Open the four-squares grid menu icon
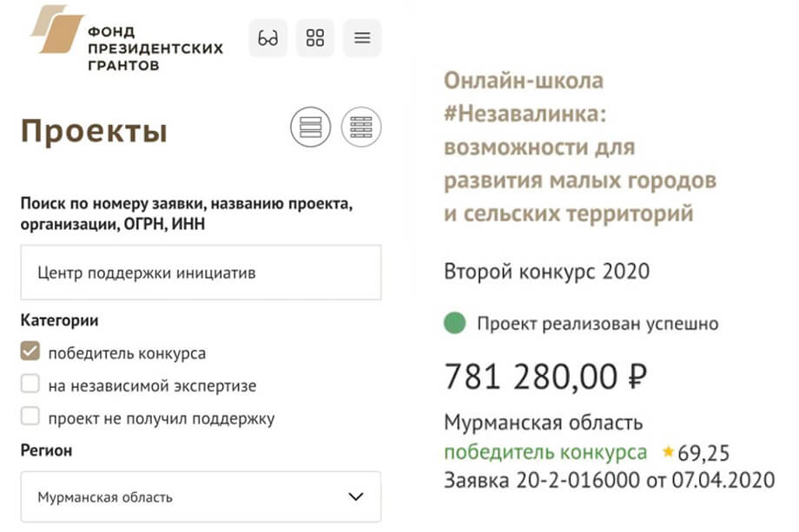Viewport: 799px width, 532px height. [x=315, y=38]
